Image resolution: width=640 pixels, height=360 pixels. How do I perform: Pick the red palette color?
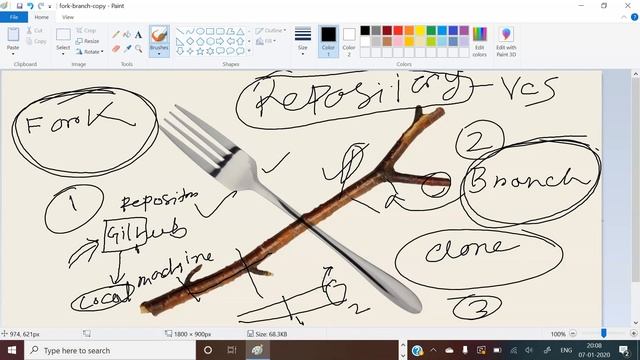pos(398,30)
